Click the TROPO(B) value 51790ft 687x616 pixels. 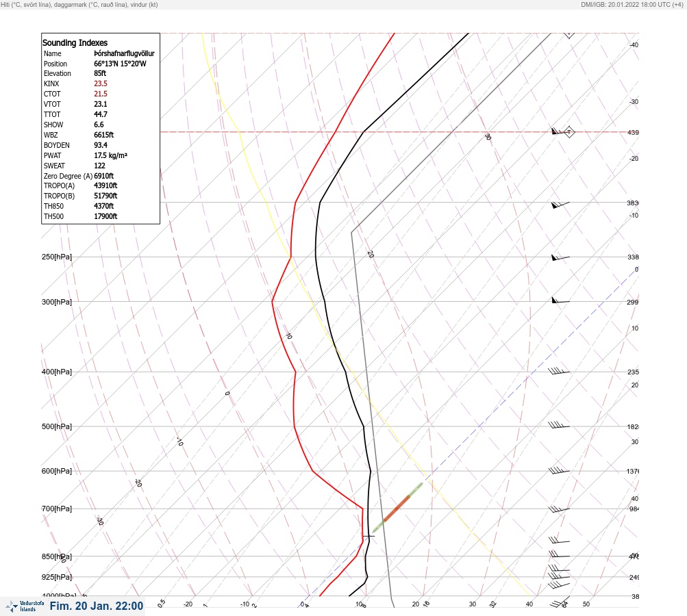pyautogui.click(x=105, y=196)
